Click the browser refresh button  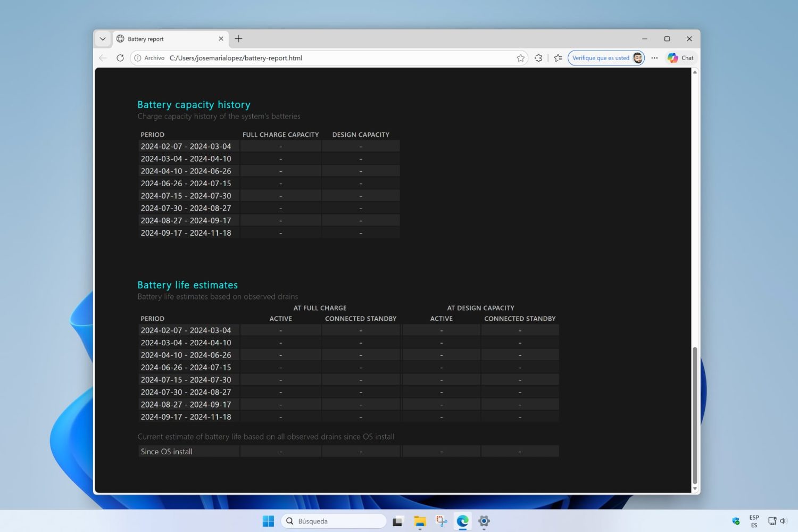[120, 58]
